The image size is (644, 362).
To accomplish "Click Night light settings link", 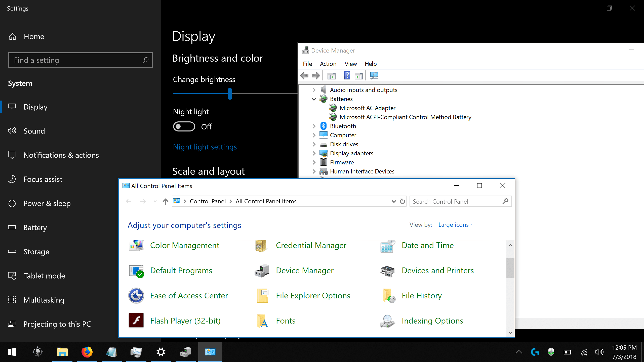I will pos(205,147).
